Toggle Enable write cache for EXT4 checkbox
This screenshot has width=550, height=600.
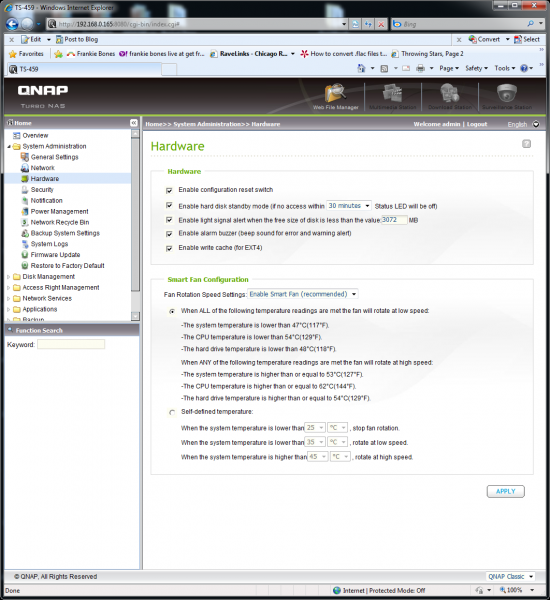169,248
